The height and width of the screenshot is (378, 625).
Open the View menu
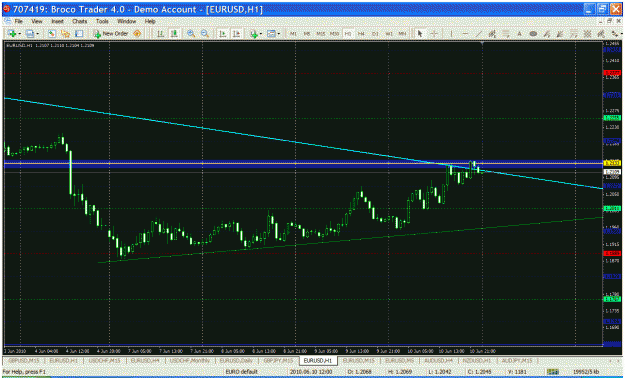(x=37, y=22)
